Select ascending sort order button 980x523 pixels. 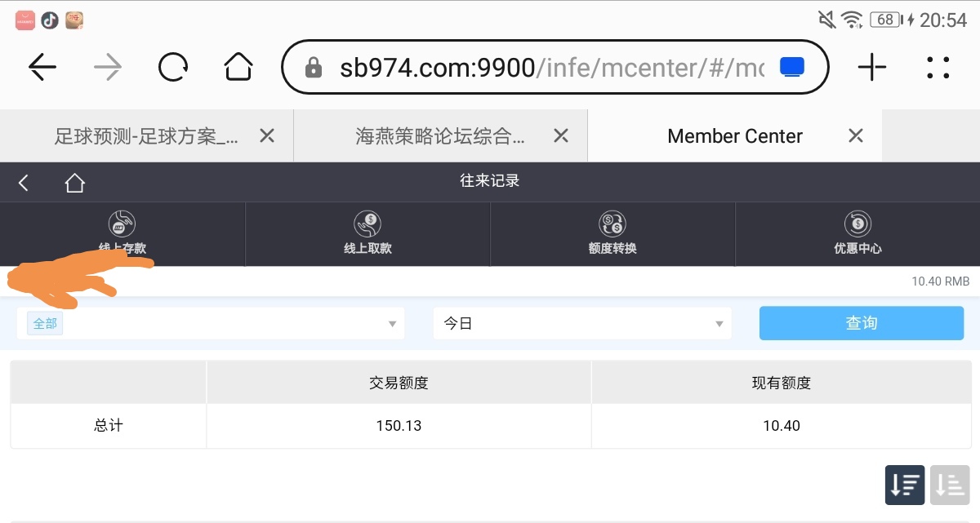(x=949, y=485)
